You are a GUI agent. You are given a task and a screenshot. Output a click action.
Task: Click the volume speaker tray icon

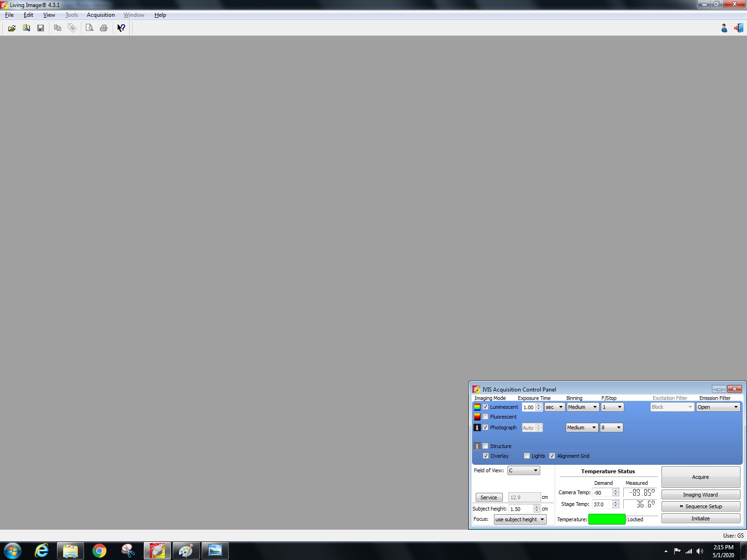(699, 551)
